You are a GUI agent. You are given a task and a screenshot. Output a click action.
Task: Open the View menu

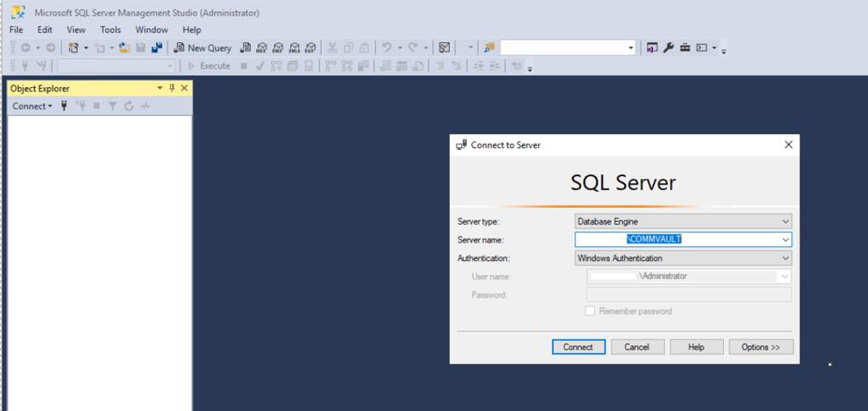point(77,30)
